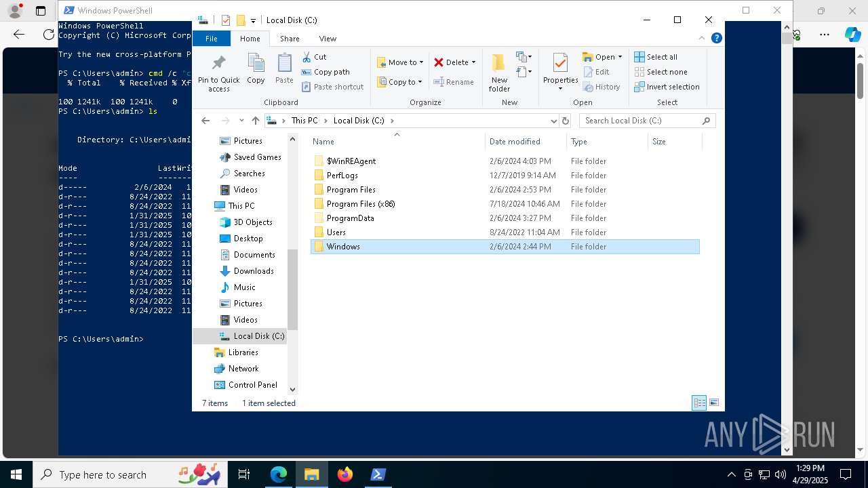
Task: Go up one folder level
Action: click(x=255, y=121)
